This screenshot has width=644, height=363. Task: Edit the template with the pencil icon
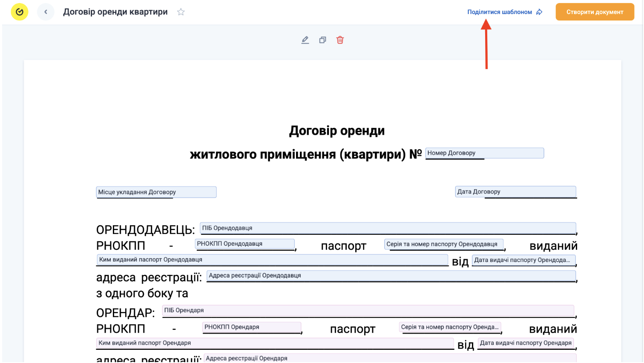tap(305, 40)
